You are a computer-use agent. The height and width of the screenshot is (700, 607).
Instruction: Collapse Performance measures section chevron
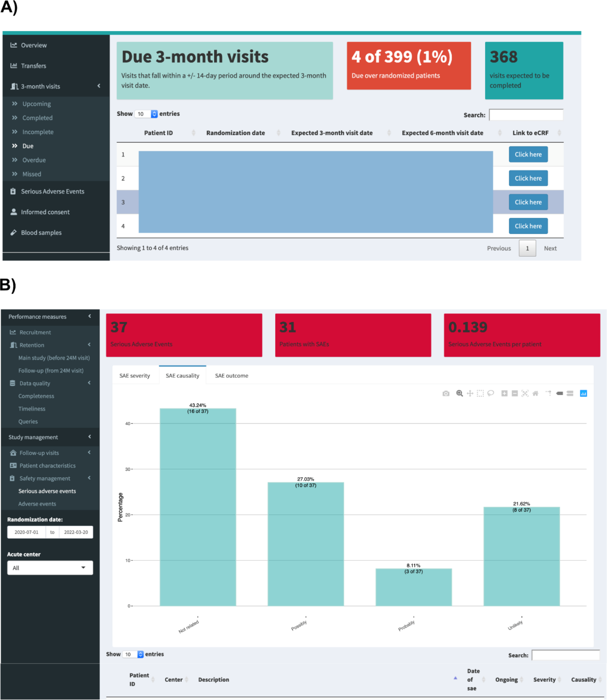pyautogui.click(x=90, y=316)
